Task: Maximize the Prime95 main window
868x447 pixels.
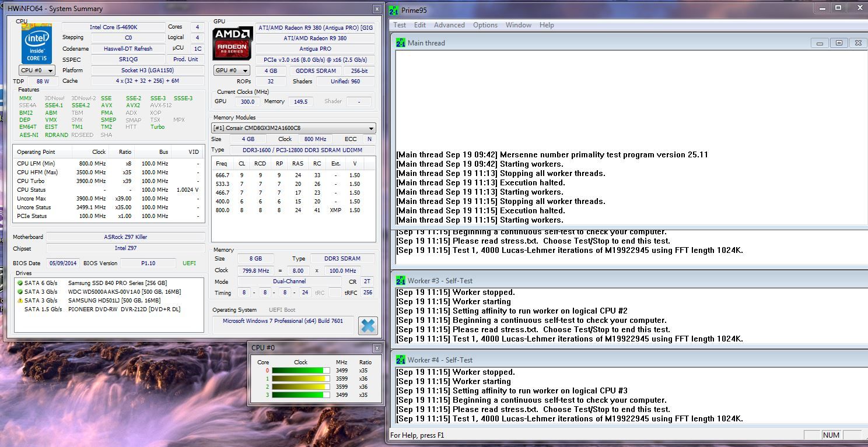Action: click(x=838, y=8)
